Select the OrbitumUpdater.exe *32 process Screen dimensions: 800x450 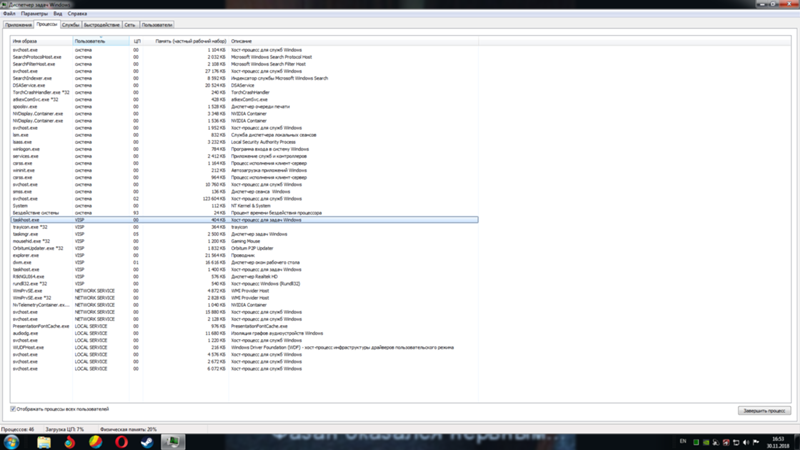pyautogui.click(x=244, y=248)
